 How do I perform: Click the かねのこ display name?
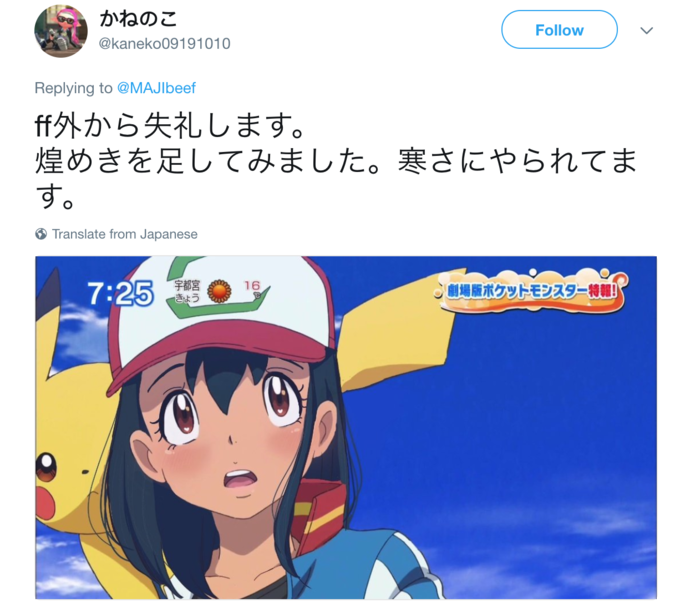tap(139, 19)
